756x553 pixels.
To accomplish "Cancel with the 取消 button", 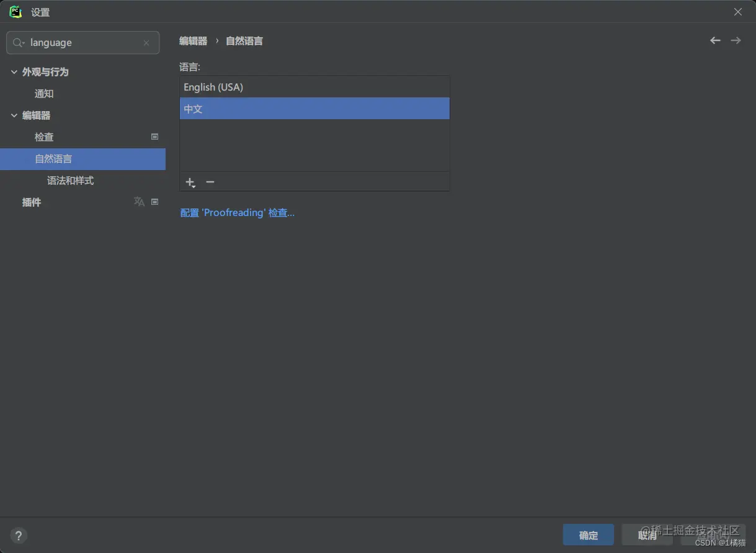I will (x=647, y=535).
